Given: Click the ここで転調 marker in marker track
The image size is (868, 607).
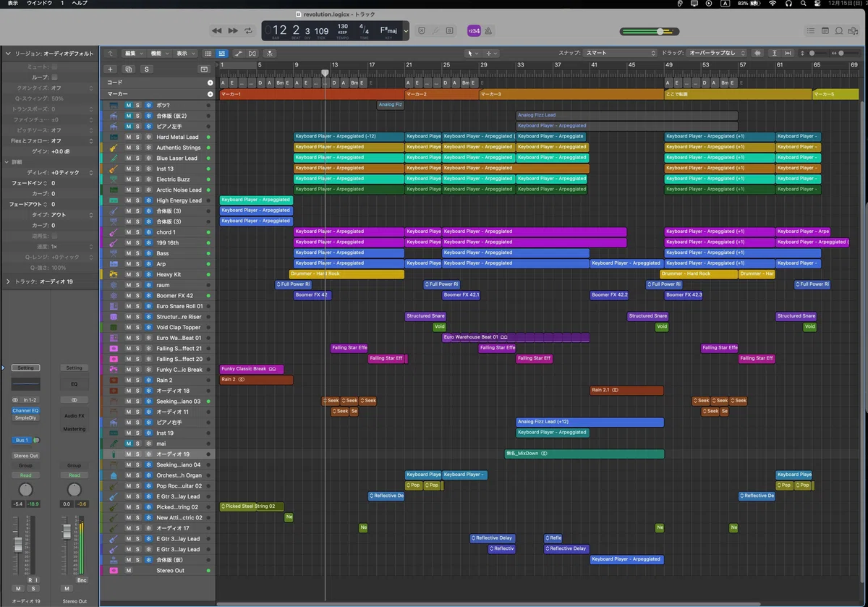Looking at the screenshot, I should (738, 94).
